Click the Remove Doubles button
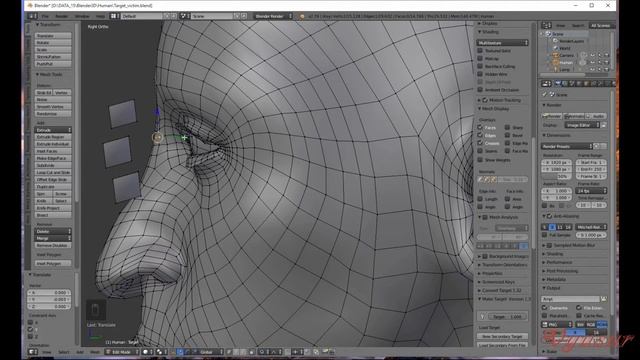The image size is (640, 360). [x=53, y=245]
